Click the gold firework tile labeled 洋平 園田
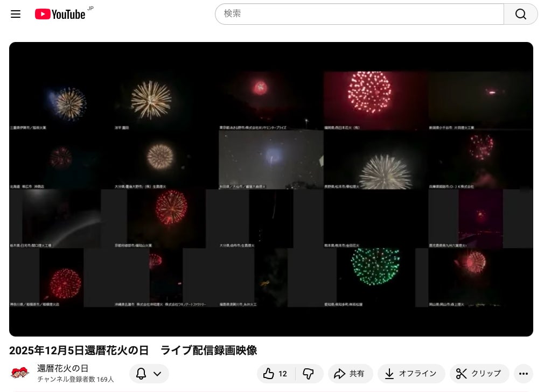Image resolution: width=544 pixels, height=392 pixels. pos(151,100)
